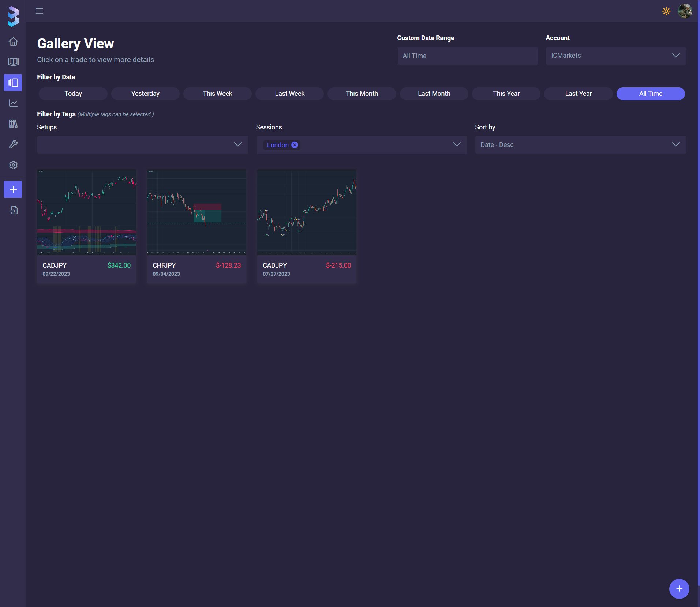
Task: Open the wrench tools icon in sidebar
Action: pyautogui.click(x=13, y=144)
